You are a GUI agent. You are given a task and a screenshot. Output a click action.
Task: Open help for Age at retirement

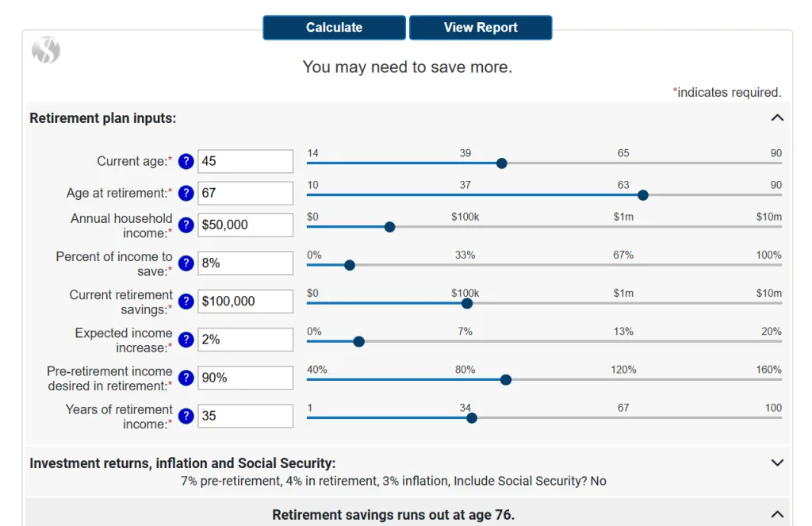click(x=186, y=193)
